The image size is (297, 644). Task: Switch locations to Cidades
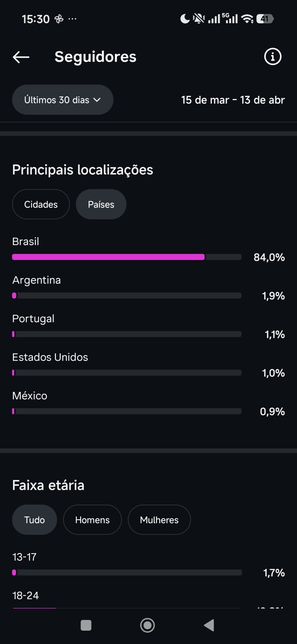[41, 204]
